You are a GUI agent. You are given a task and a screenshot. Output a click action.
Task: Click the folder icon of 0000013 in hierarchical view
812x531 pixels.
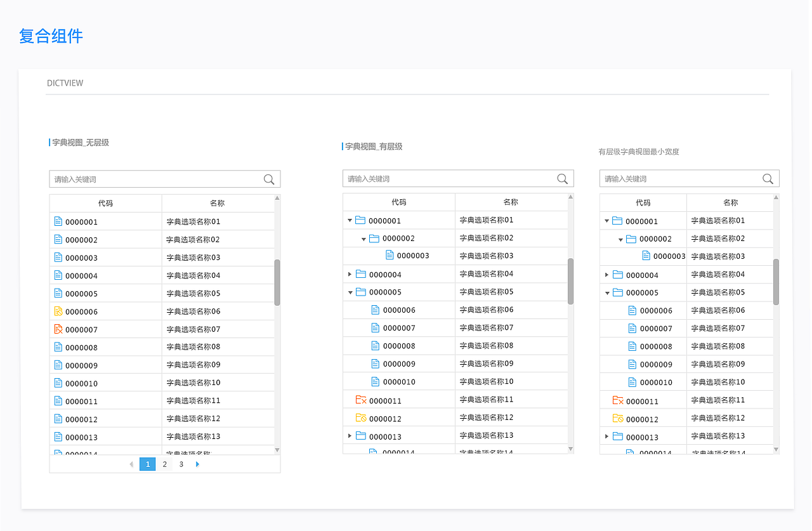click(x=361, y=436)
